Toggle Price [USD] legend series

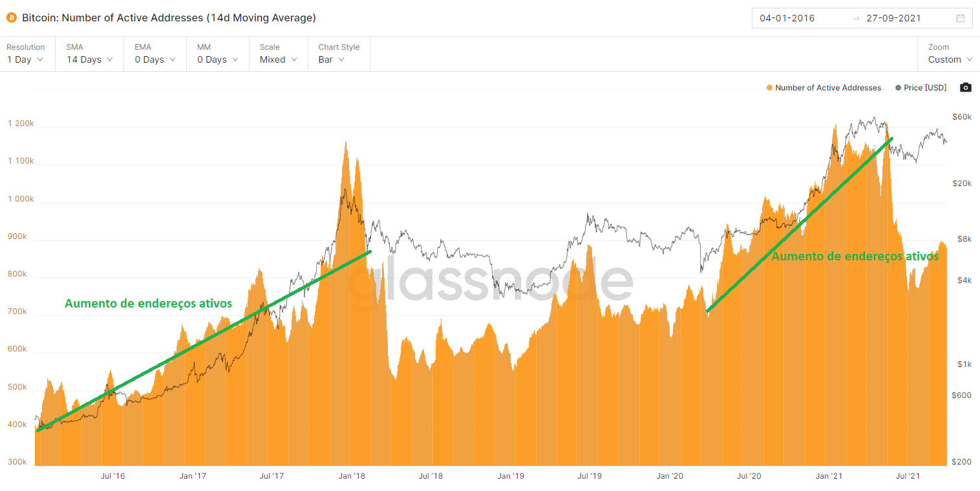point(921,88)
